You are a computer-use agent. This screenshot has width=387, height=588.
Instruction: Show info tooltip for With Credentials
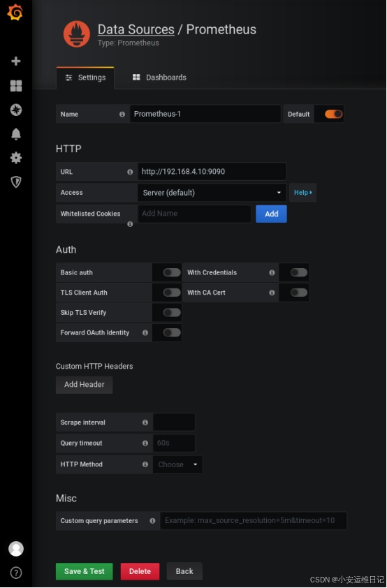pyautogui.click(x=272, y=272)
